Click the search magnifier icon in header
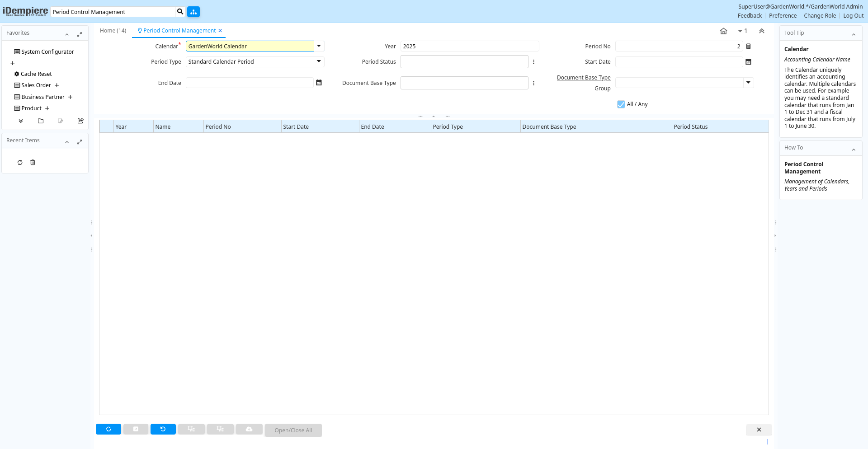 click(180, 12)
